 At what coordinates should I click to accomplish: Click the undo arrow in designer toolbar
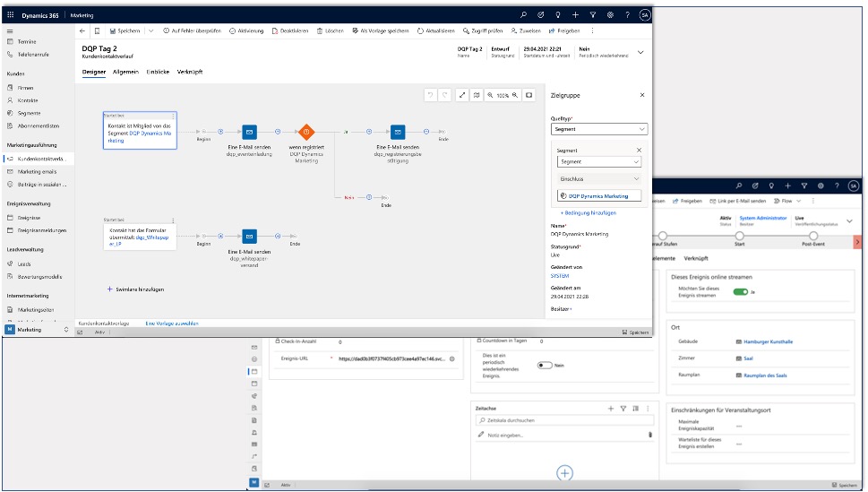(431, 95)
